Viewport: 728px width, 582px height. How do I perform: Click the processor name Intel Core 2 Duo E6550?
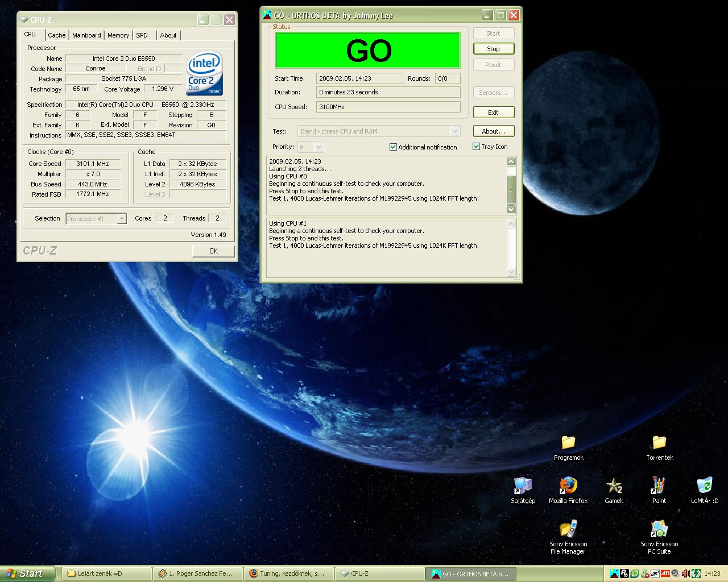click(124, 59)
